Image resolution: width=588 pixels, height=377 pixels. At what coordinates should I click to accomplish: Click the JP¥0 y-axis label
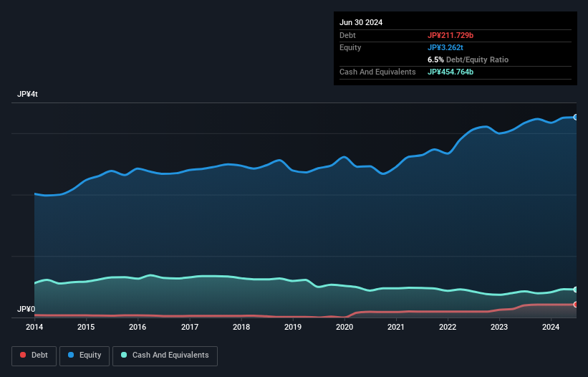coord(26,309)
